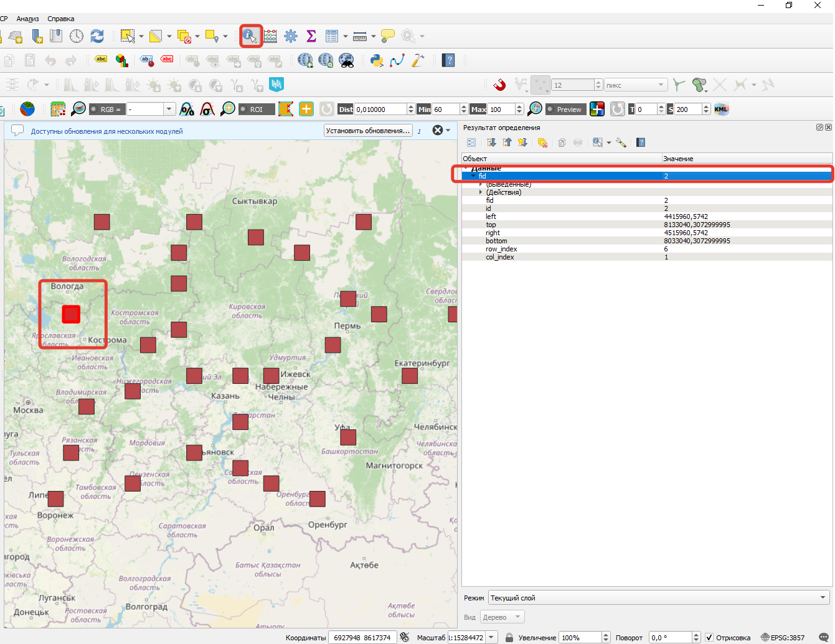Open the Temporal Controller clock icon
The height and width of the screenshot is (644, 835).
(x=77, y=36)
